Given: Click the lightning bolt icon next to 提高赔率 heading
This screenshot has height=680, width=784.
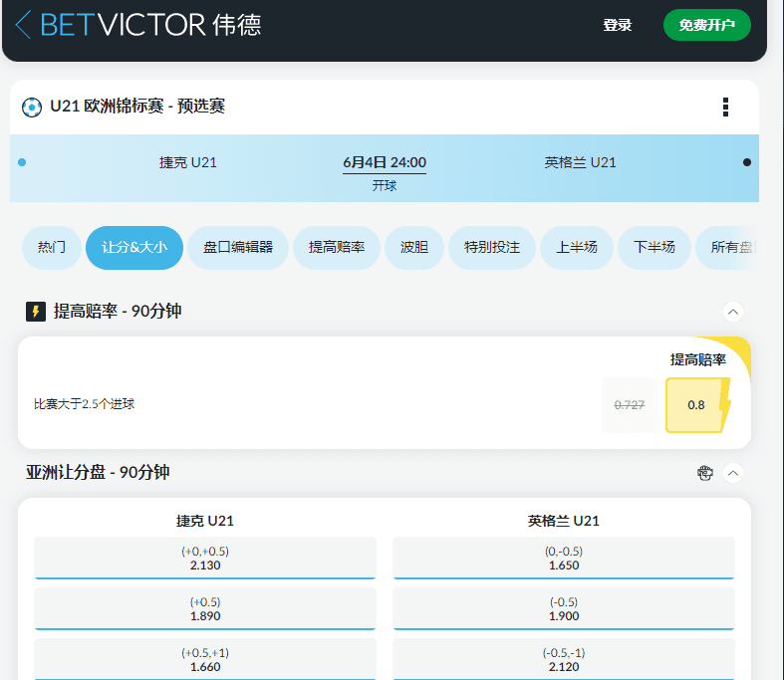Looking at the screenshot, I should pos(36,312).
